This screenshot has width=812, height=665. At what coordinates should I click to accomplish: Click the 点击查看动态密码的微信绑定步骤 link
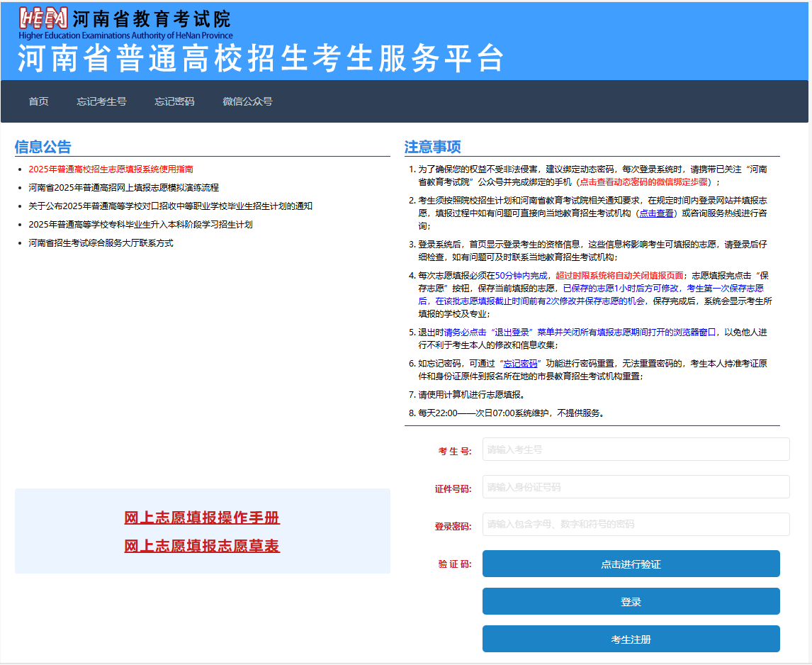coord(643,182)
